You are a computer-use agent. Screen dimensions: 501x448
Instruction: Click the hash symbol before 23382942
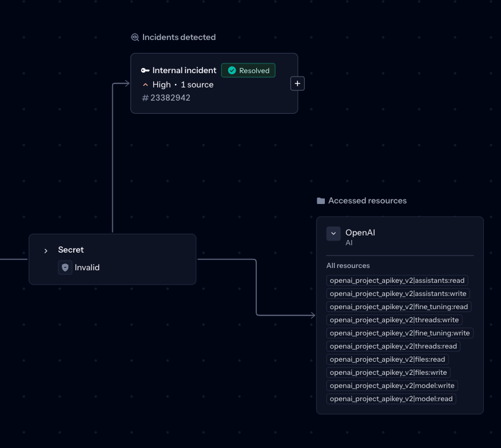point(145,98)
